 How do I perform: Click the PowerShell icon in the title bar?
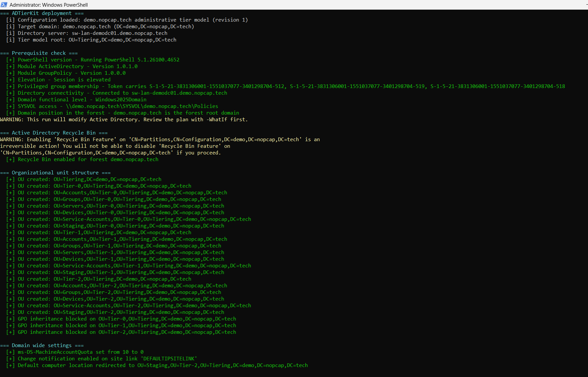click(x=4, y=5)
